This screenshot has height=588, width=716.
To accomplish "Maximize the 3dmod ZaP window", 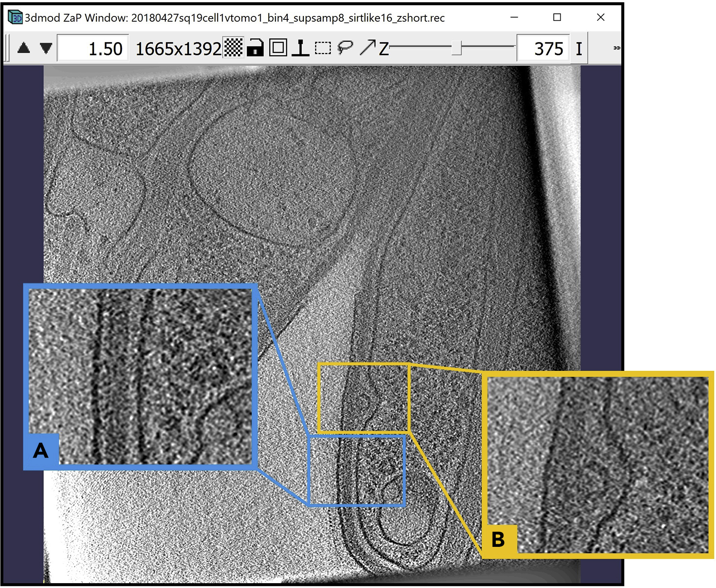I will (557, 18).
